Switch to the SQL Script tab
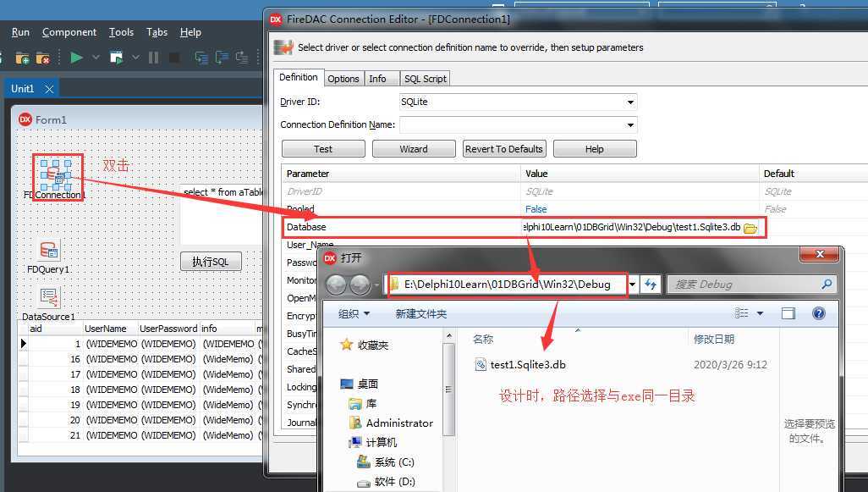 [426, 79]
